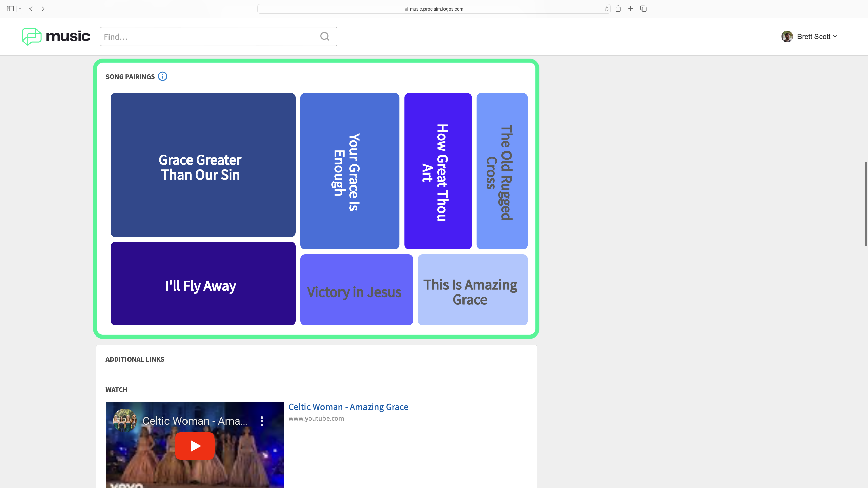Play the Celtic Woman video

195,446
